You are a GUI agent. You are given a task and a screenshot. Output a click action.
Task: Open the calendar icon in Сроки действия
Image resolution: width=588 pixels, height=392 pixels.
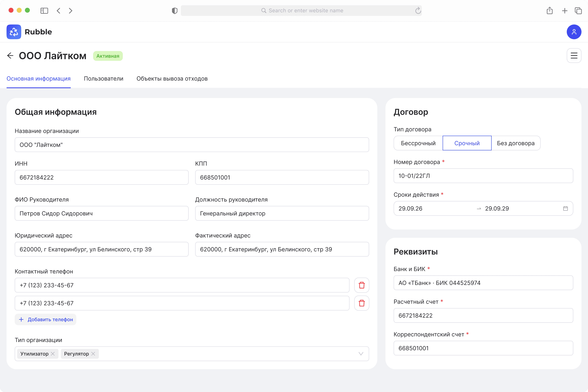click(565, 208)
